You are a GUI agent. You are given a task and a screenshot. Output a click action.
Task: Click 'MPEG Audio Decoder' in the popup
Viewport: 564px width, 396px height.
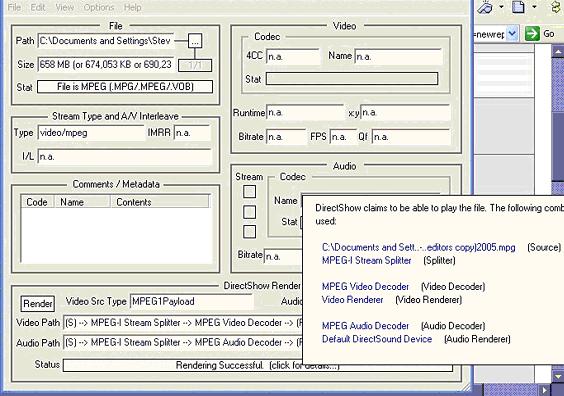coord(365,326)
